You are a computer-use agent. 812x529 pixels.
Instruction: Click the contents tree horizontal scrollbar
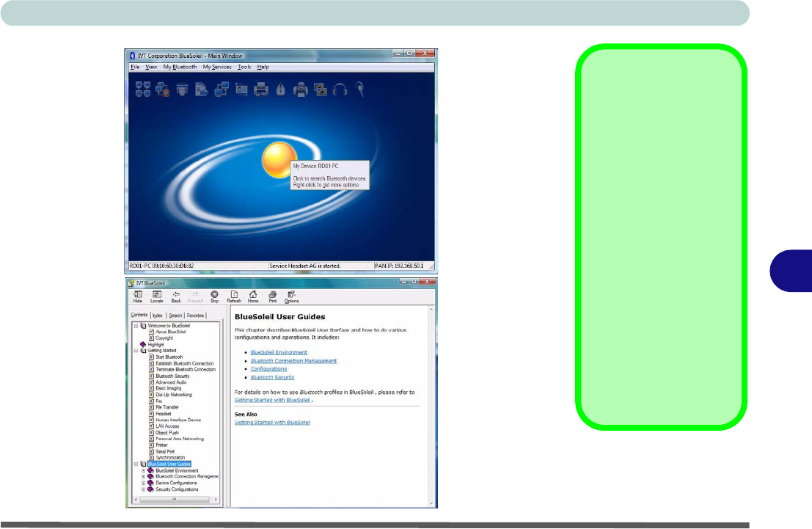pos(175,500)
